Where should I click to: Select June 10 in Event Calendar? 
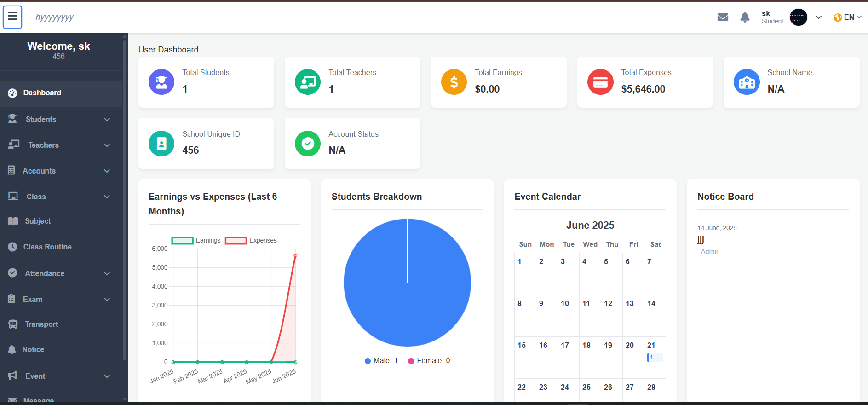568,316
